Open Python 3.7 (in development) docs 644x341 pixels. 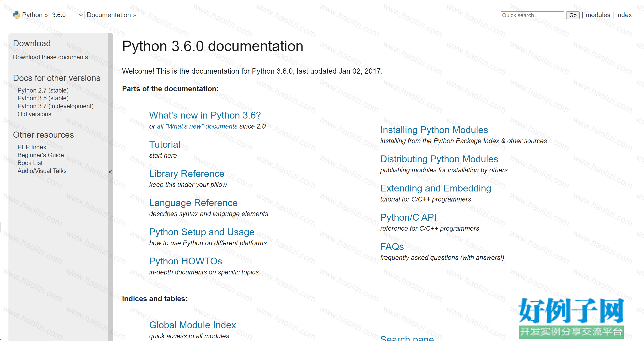coord(56,106)
